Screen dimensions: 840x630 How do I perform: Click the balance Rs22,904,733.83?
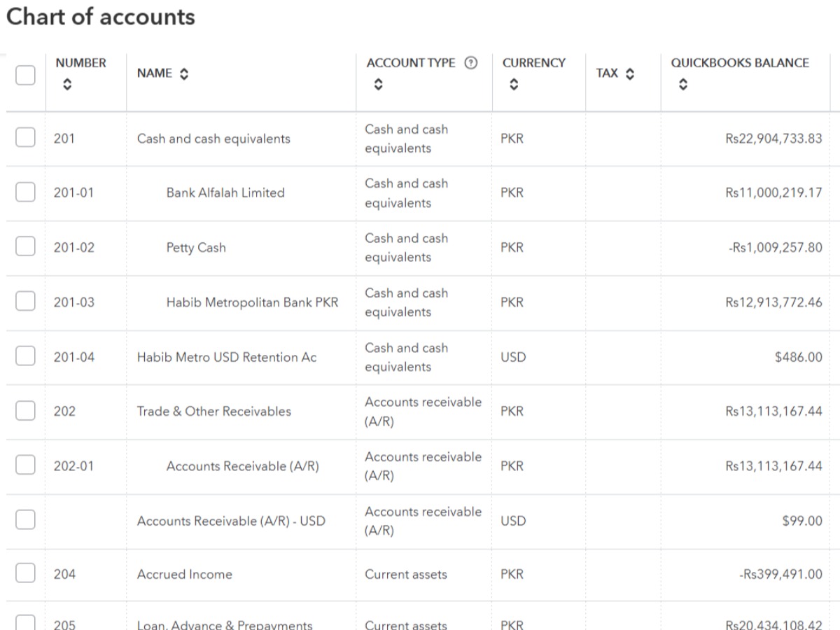click(x=773, y=139)
